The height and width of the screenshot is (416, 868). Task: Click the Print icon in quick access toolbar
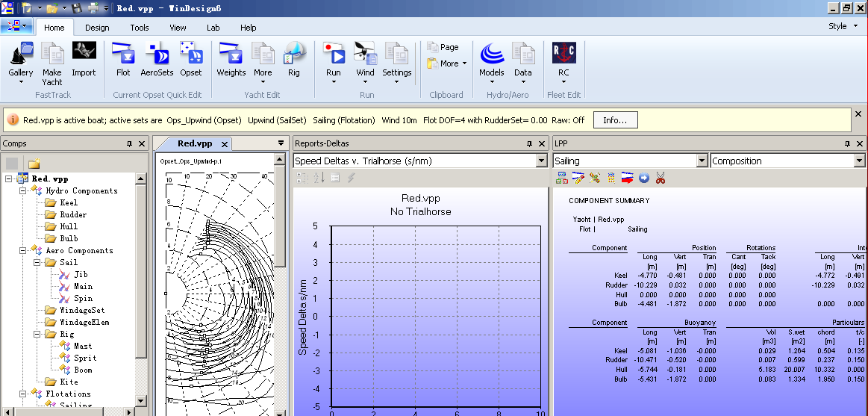[93, 8]
